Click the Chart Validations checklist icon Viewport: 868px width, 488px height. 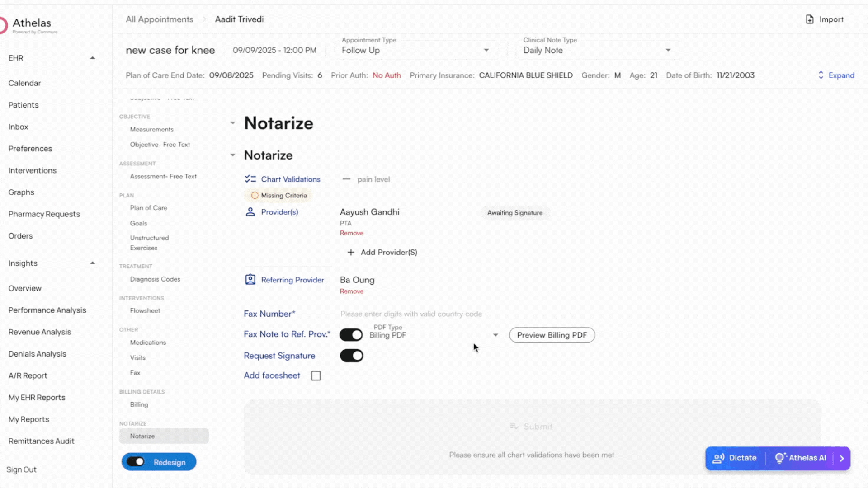click(250, 179)
